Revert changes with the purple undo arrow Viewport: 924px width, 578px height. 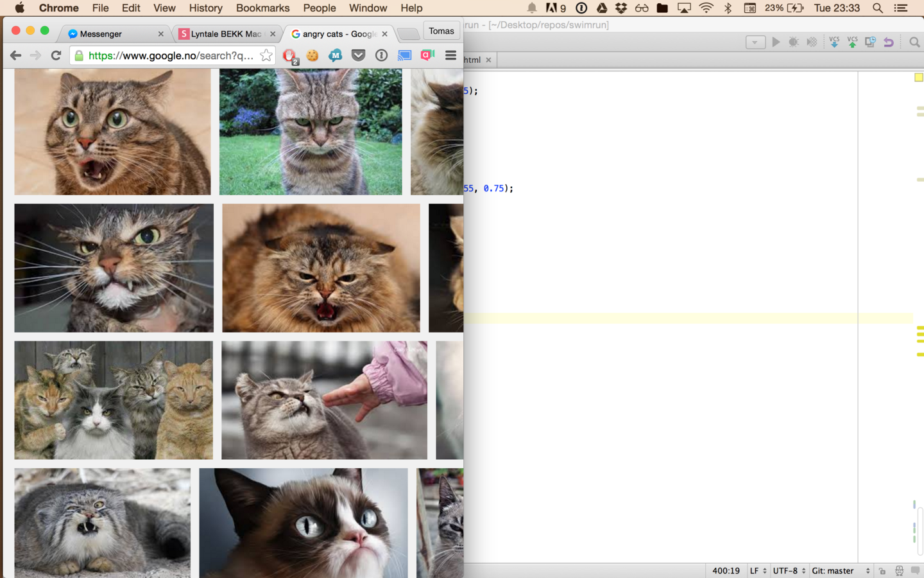tap(889, 42)
